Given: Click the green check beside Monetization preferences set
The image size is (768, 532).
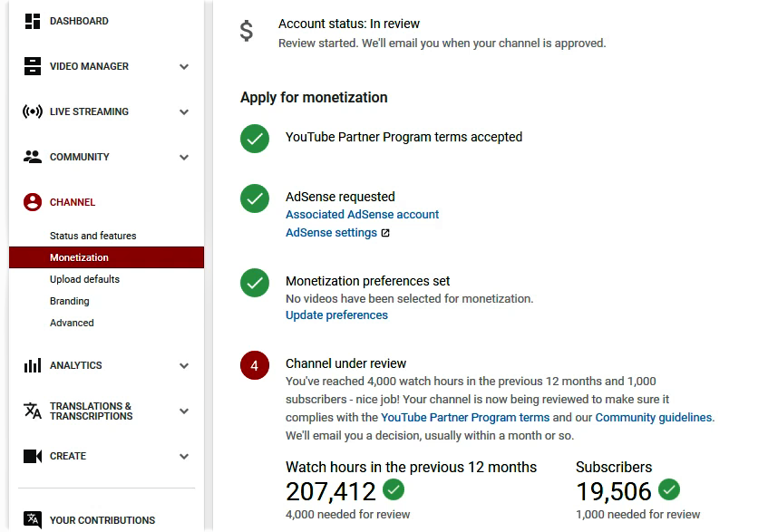Looking at the screenshot, I should [x=255, y=283].
